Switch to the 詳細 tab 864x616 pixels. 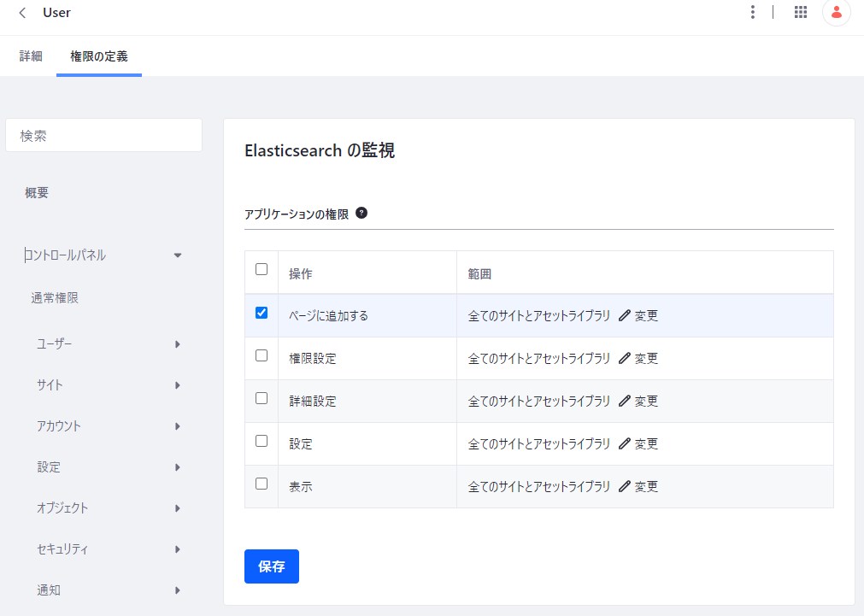tap(31, 56)
